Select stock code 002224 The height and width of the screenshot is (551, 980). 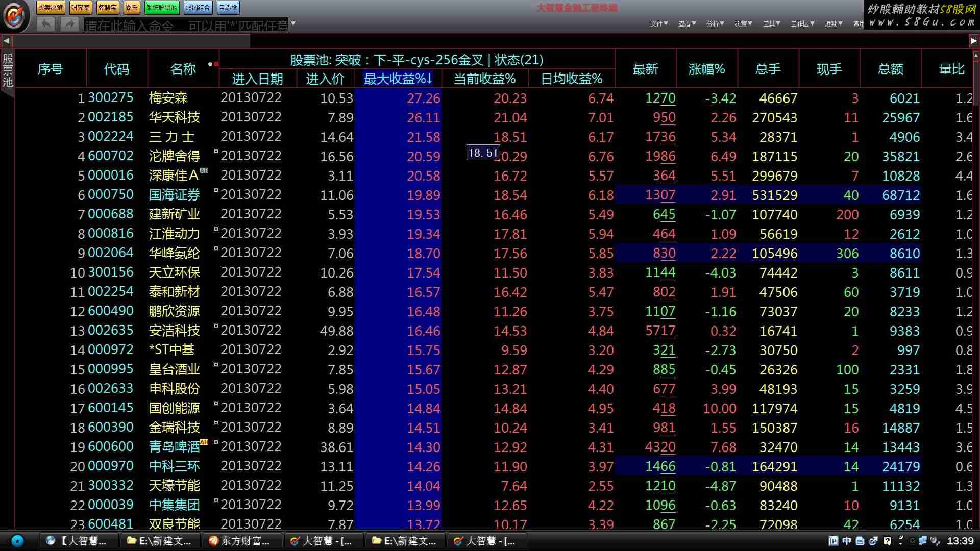[x=111, y=136]
